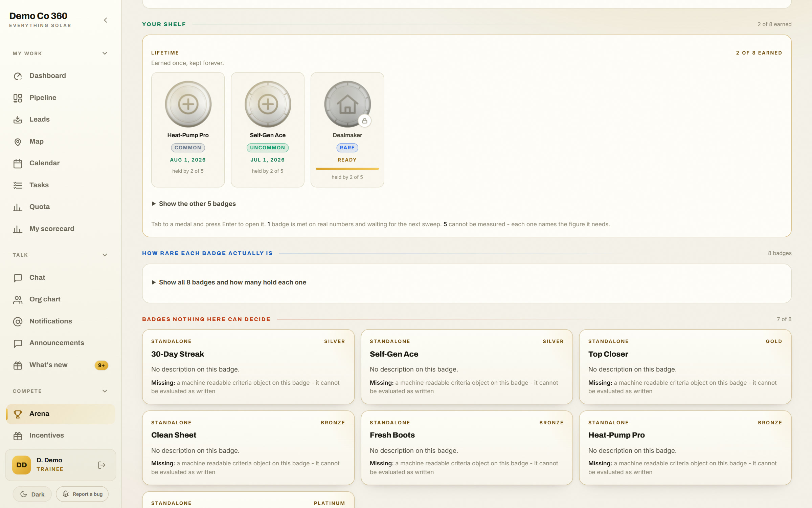Open the Heat-Pump Pro medal
This screenshot has height=508, width=812.
pos(188,104)
